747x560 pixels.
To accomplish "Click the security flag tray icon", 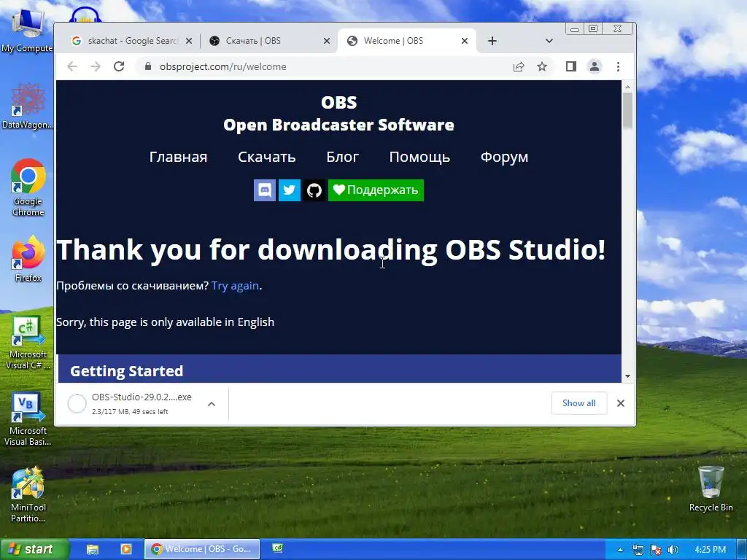I will pyautogui.click(x=656, y=550).
